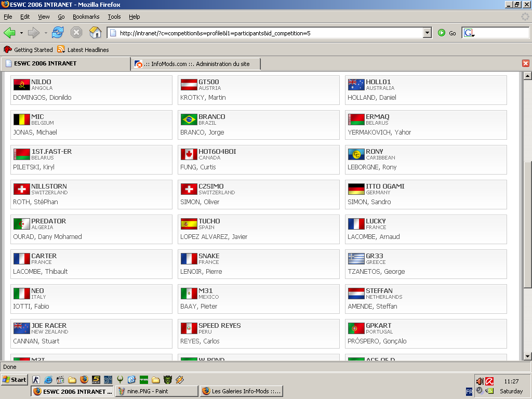Viewport: 532px width, 399px height.
Task: Switch to nine.PNG - Paint taskbar window
Action: [x=157, y=391]
